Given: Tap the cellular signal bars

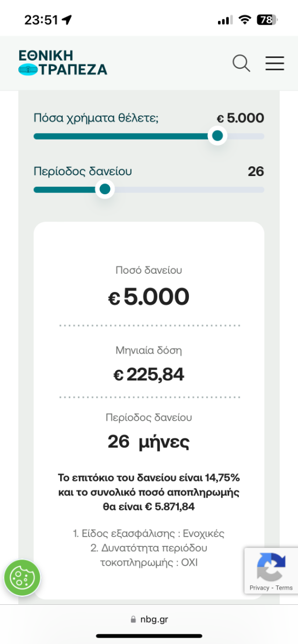Looking at the screenshot, I should [x=225, y=20].
